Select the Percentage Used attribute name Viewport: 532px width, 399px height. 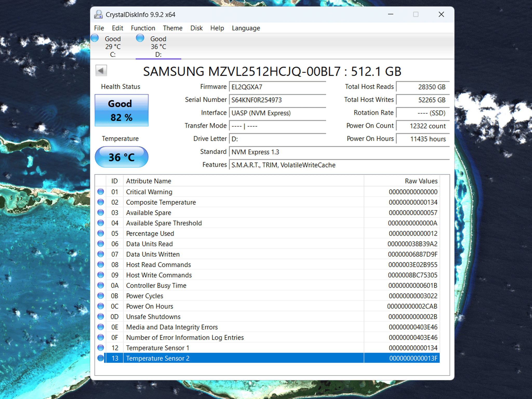pyautogui.click(x=150, y=233)
